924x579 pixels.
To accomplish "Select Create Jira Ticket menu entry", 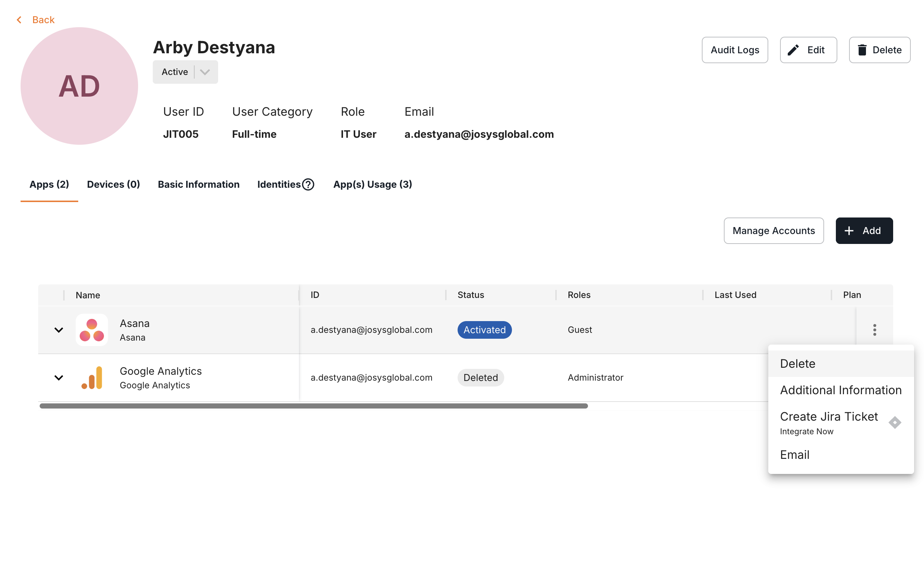I will (841, 423).
